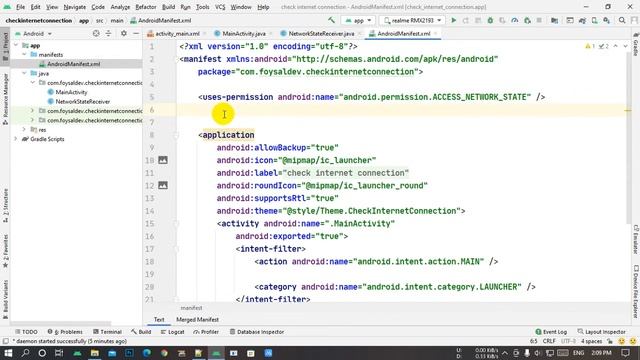Switch to the activity_main.xml tab
Viewport: 640px width, 360px height.
point(177,33)
